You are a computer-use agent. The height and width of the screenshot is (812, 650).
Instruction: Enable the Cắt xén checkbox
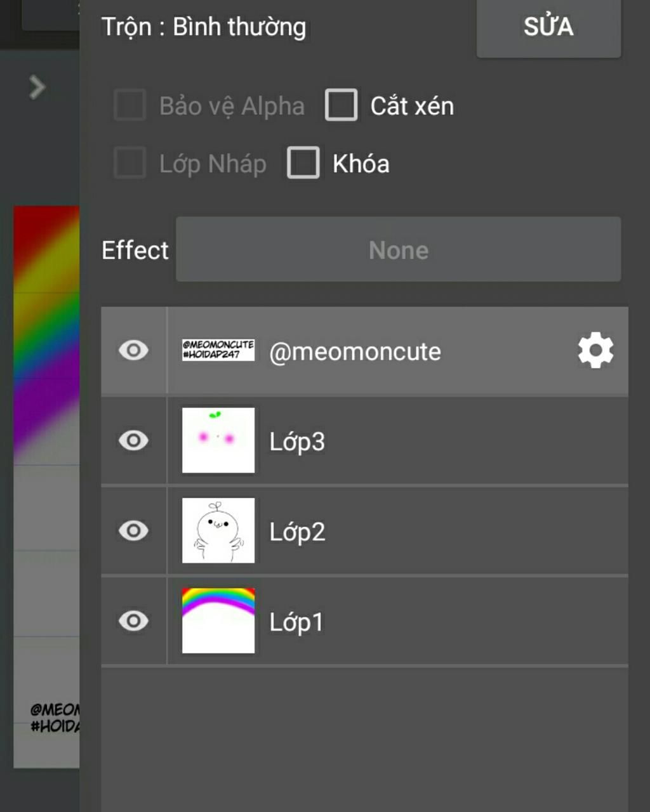click(x=342, y=105)
